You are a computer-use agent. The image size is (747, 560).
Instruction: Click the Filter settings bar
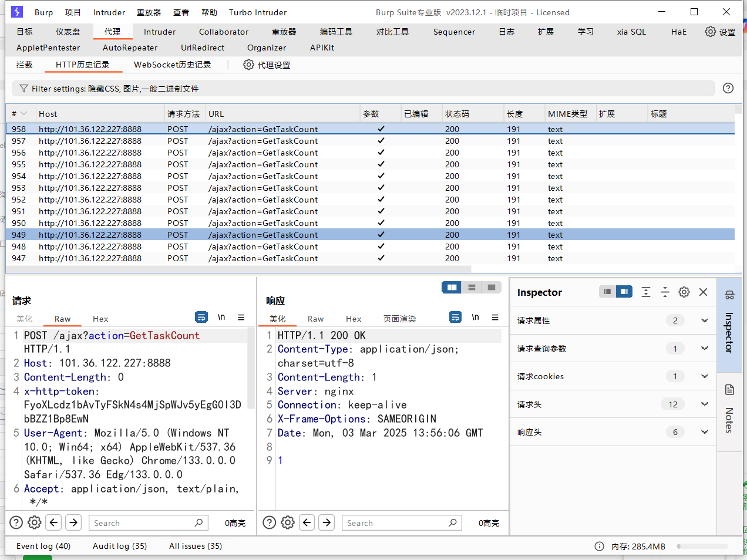[x=364, y=89]
